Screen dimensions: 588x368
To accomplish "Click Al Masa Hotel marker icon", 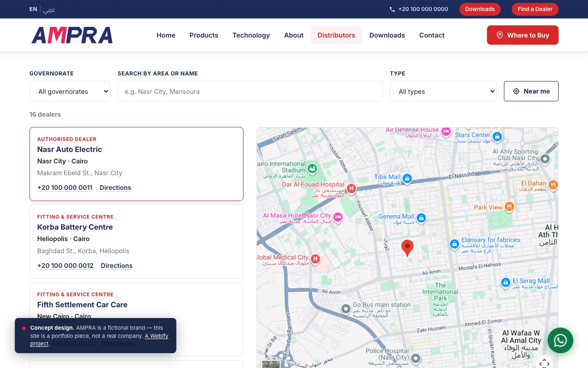I will (x=338, y=217).
